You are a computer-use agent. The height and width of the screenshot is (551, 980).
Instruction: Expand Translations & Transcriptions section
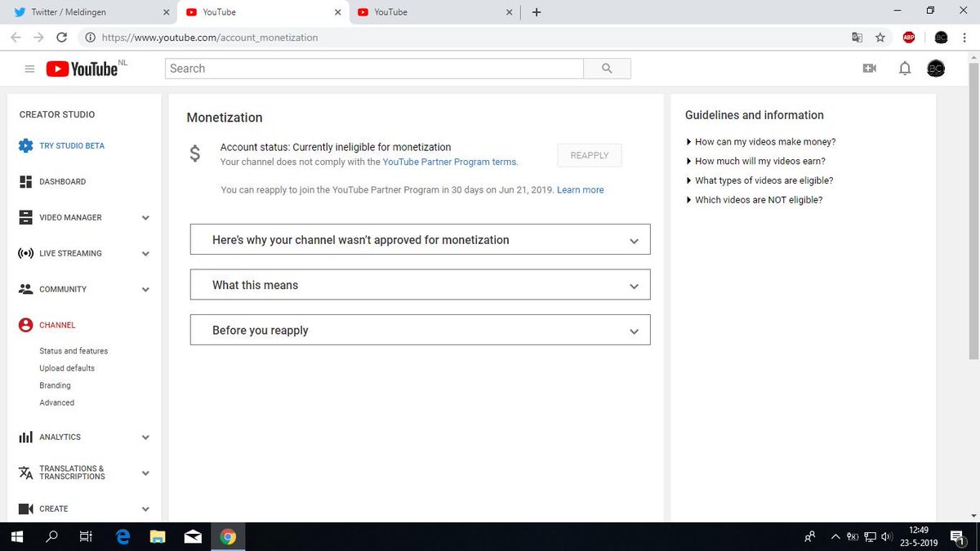(x=145, y=473)
